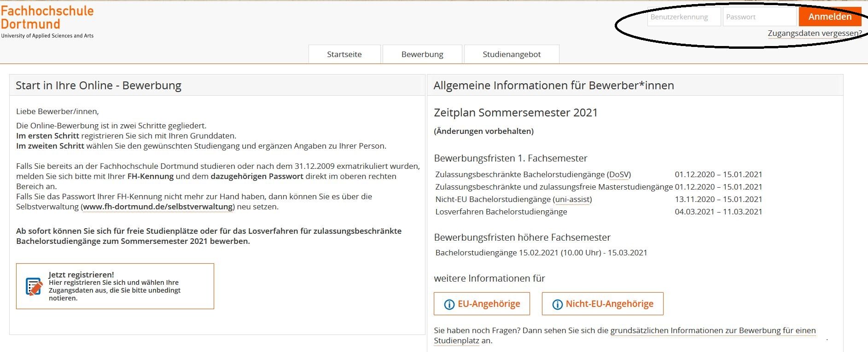This screenshot has height=352, width=868.
Task: Open the uni-assist link
Action: pos(572,199)
